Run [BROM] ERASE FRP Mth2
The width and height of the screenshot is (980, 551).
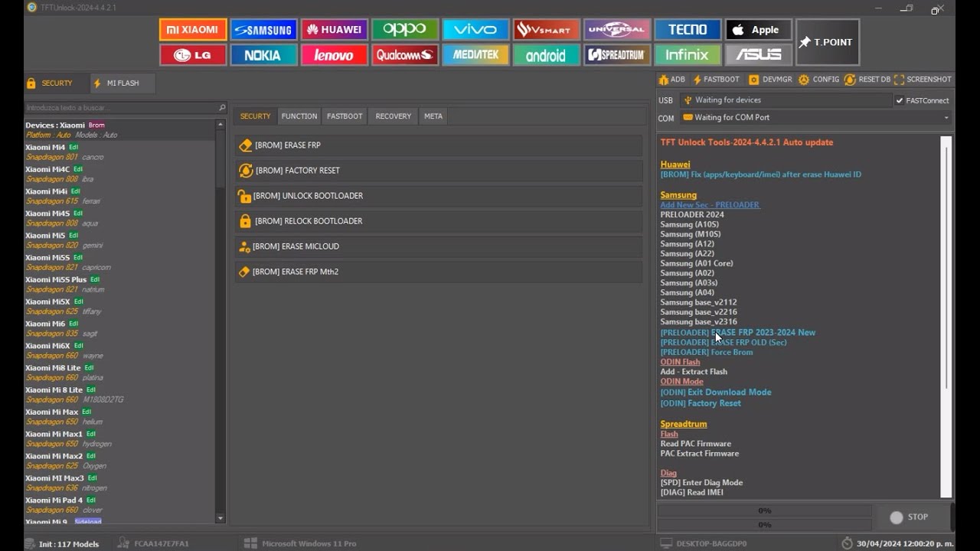click(x=439, y=272)
